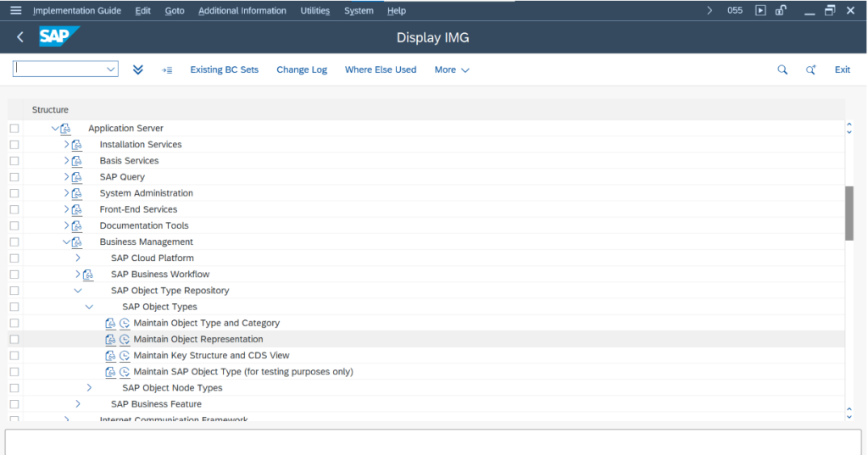The image size is (868, 455).
Task: Open documentation icon for Application Server
Action: 65,129
